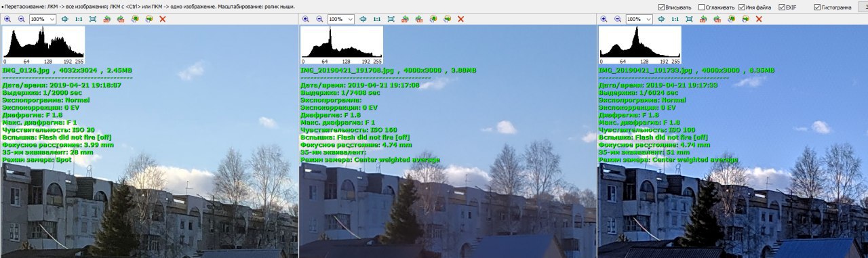
Task: Click 'Дата/время: 2019-04-21 19:17:33' text
Action: [658, 85]
